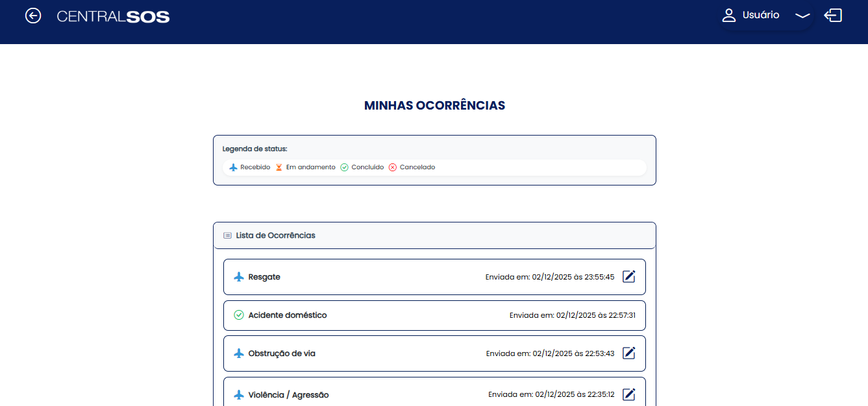Image resolution: width=868 pixels, height=406 pixels.
Task: Click the green Concluído check icon
Action: click(x=343, y=167)
